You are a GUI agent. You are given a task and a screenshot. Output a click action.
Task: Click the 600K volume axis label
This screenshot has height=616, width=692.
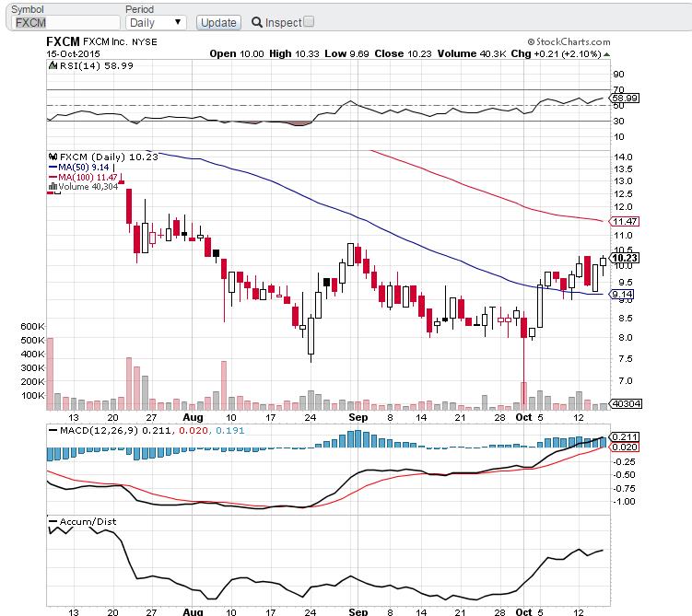coord(32,326)
